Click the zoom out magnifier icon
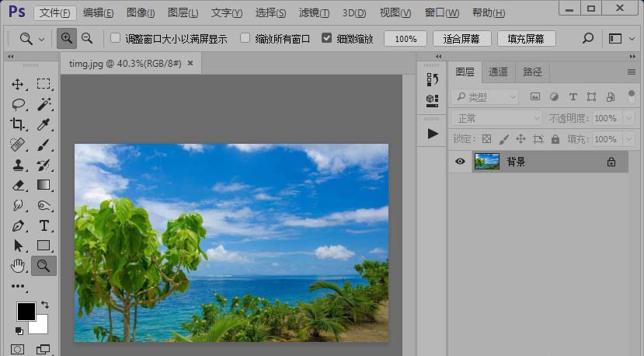The width and height of the screenshot is (644, 356). pos(87,38)
